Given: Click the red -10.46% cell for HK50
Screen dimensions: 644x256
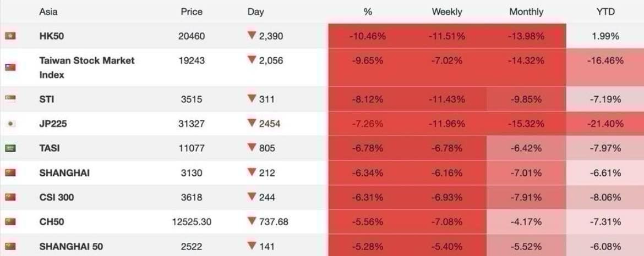Looking at the screenshot, I should [367, 36].
